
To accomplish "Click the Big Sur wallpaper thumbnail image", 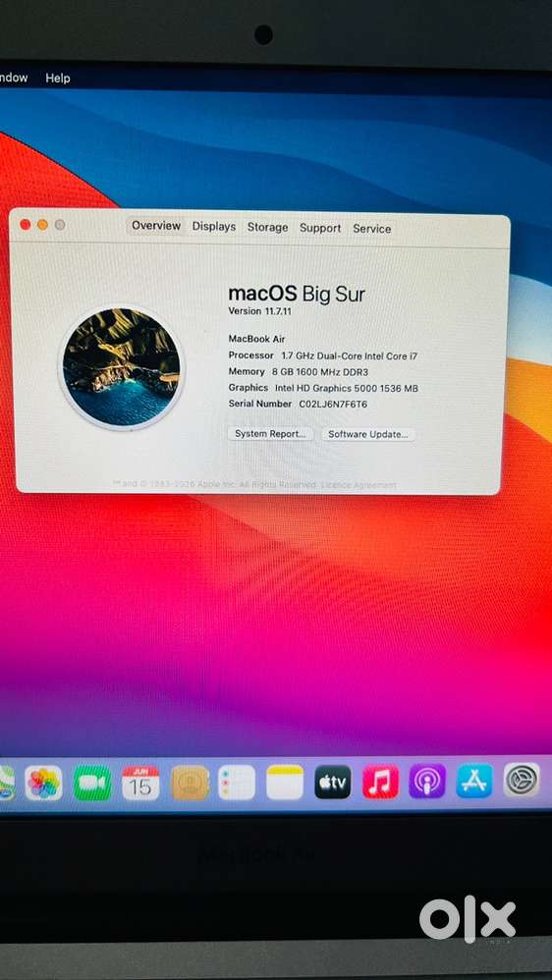I will (x=121, y=367).
